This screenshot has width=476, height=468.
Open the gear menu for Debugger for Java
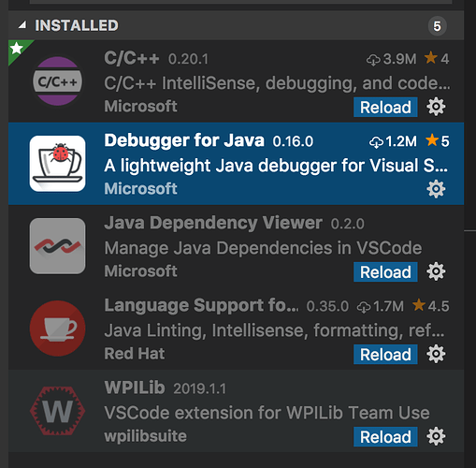(436, 189)
